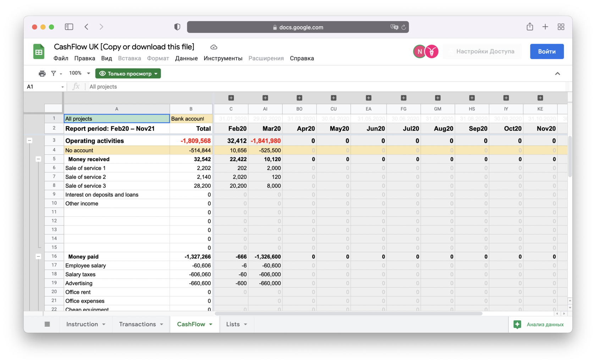Open the Правка menu

pyautogui.click(x=85, y=58)
